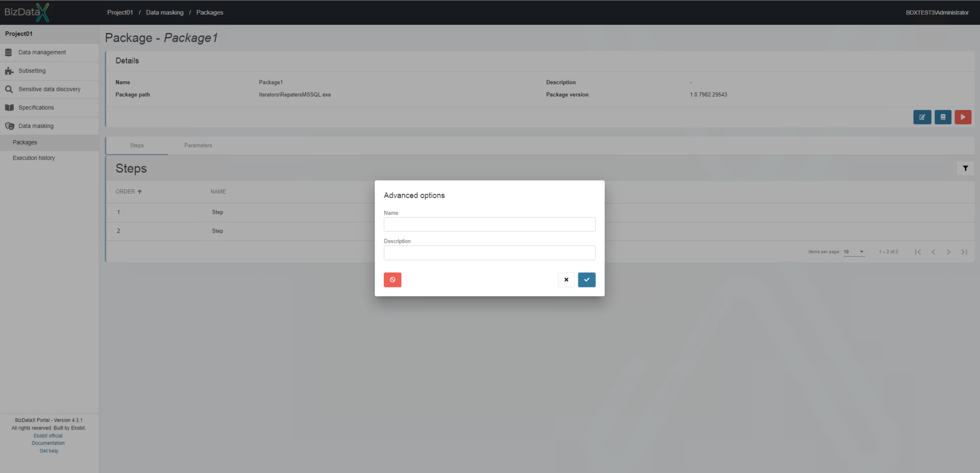
Task: Sort by ORDER column arrow
Action: tap(140, 192)
